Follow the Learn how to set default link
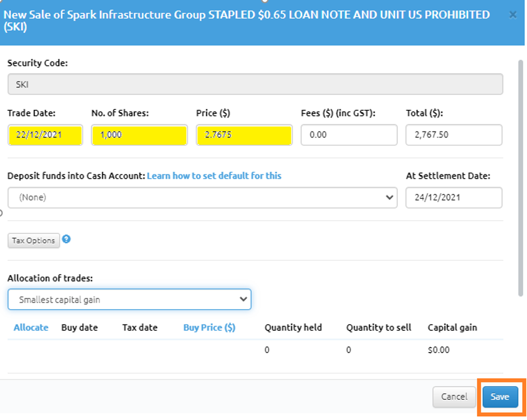 click(x=214, y=176)
